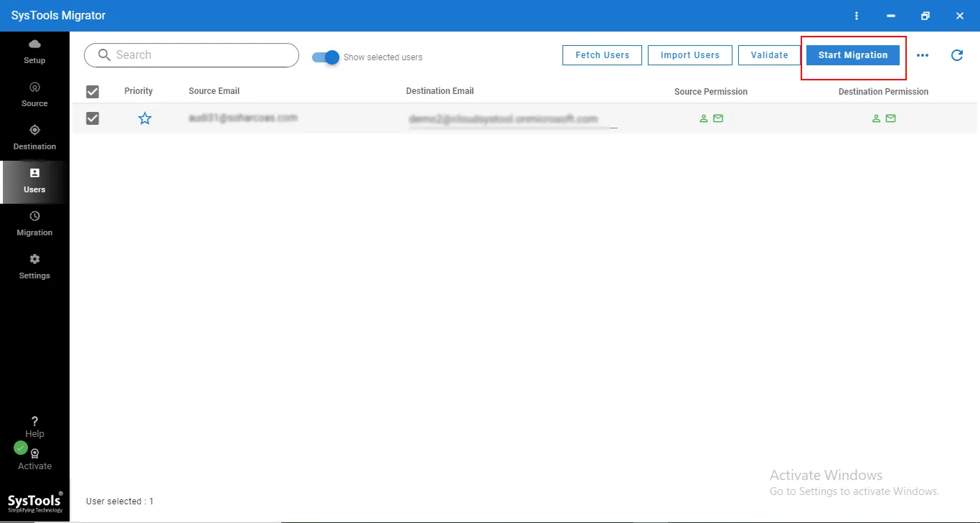Viewport: 980px width, 523px height.
Task: Click the source permission user icon
Action: click(704, 118)
